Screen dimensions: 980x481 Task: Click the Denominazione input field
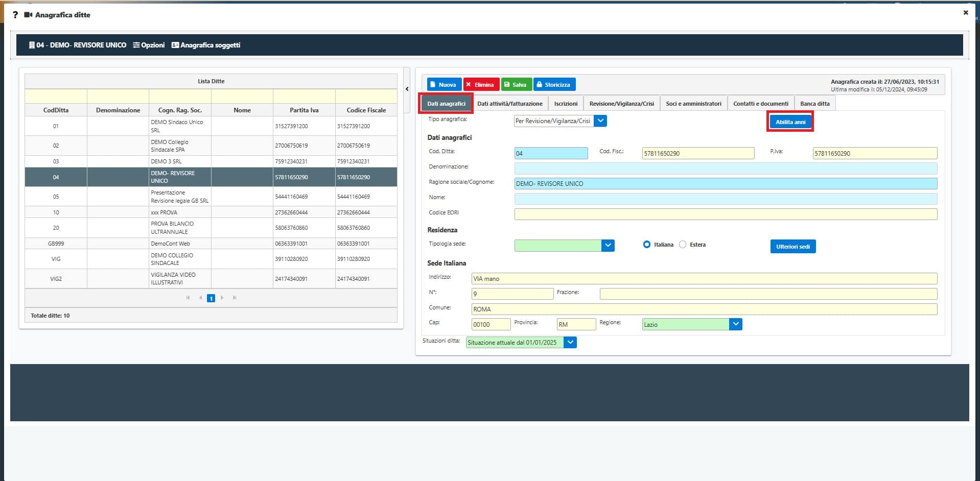726,168
